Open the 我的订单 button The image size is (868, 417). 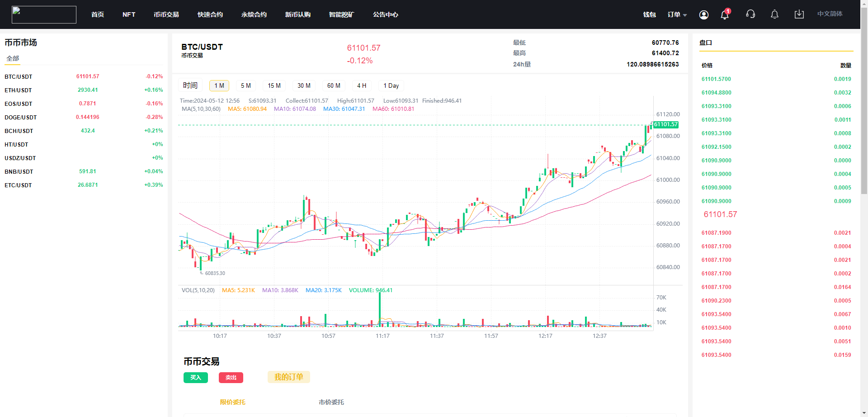tap(288, 377)
